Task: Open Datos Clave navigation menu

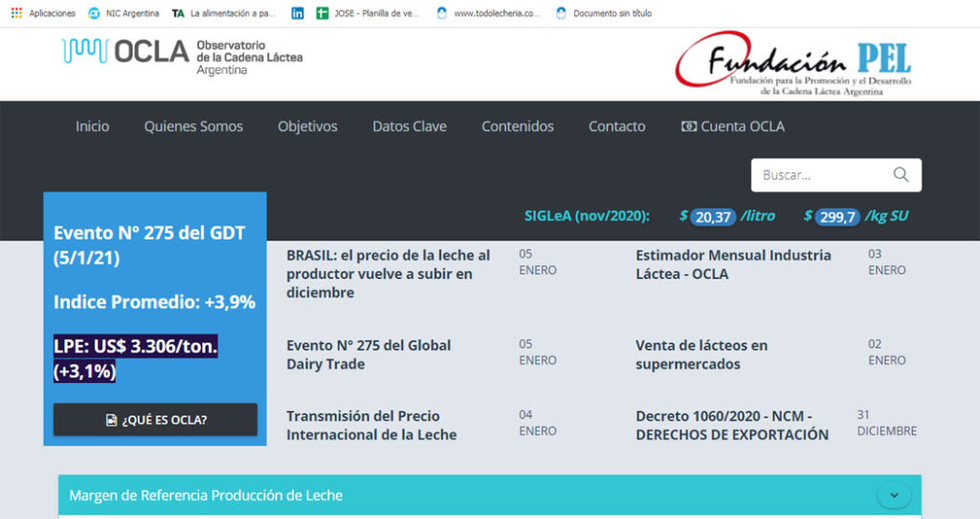Action: (409, 126)
